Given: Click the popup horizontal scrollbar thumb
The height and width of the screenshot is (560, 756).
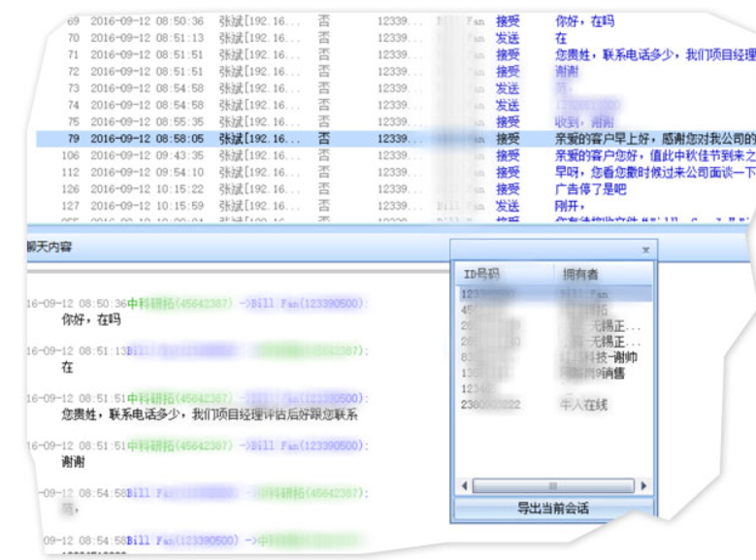Looking at the screenshot, I should [553, 485].
